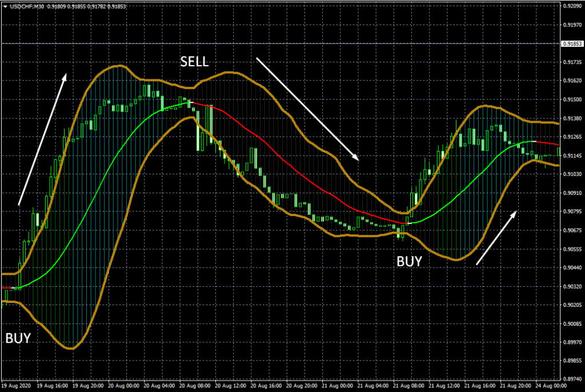Open the chart dropdown triangle beside USDCHF,M30
Screen dimensions: 585x392
[x=5, y=6]
